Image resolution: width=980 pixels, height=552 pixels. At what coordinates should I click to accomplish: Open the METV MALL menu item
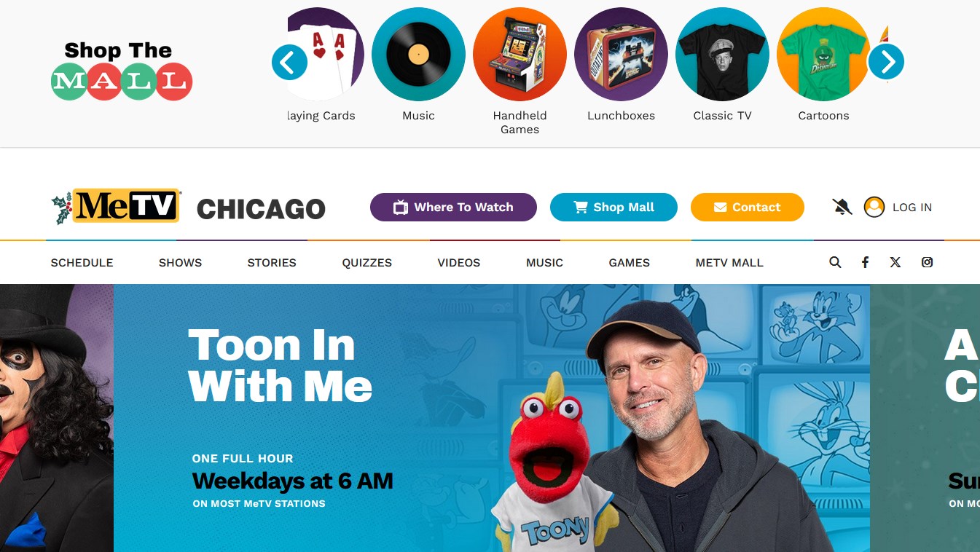729,263
